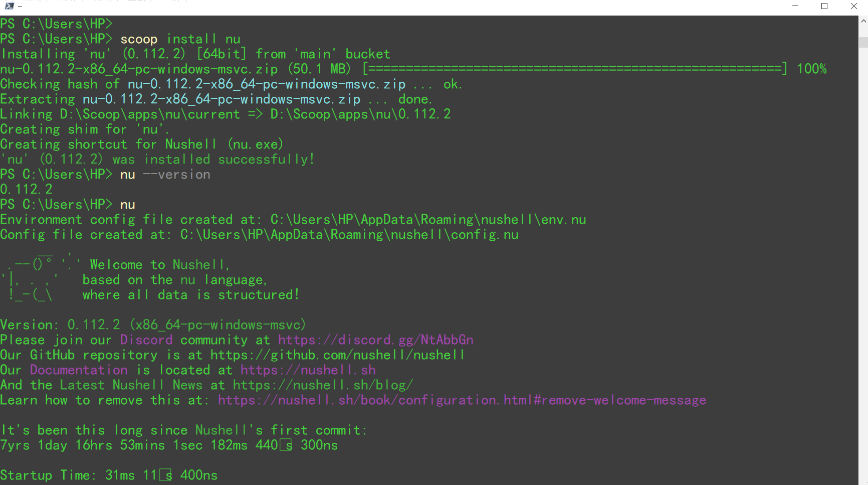Click "Installing 'nu' (0.112.2) [64bit]" line
The height and width of the screenshot is (485, 868).
(195, 54)
